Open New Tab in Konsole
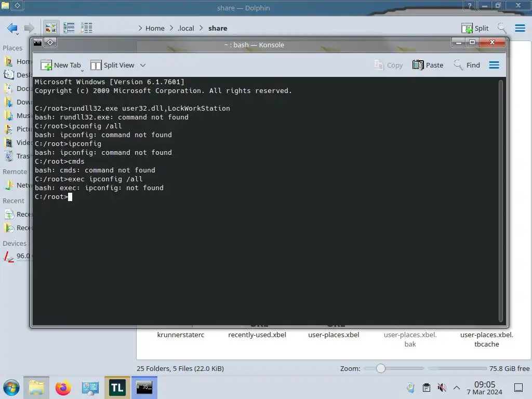 pyautogui.click(x=61, y=65)
